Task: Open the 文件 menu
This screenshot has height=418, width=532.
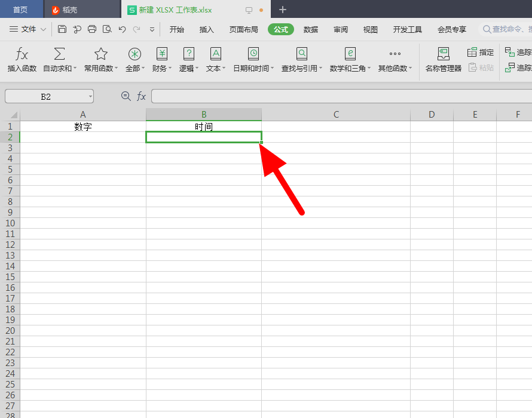Action: point(29,29)
